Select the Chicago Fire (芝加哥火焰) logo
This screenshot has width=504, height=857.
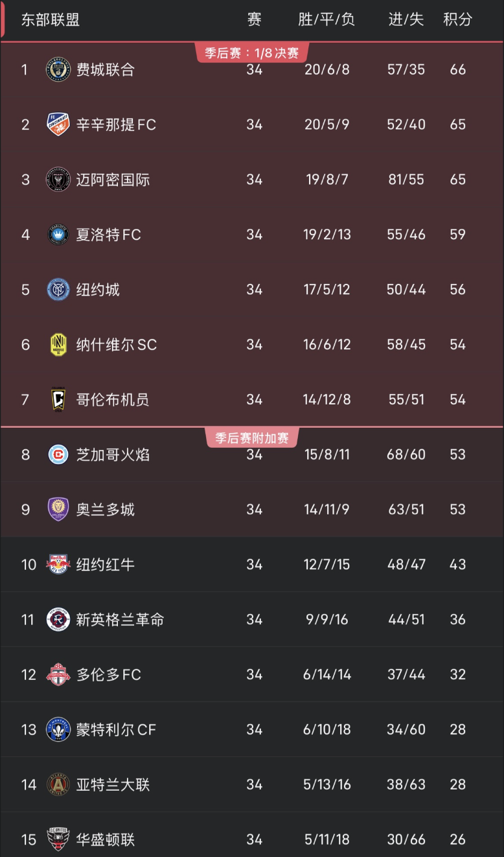click(x=58, y=454)
